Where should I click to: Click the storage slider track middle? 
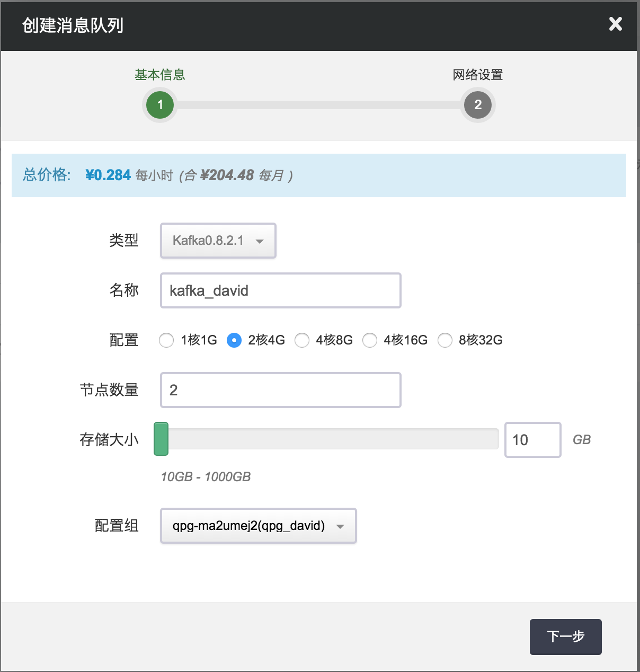328,439
